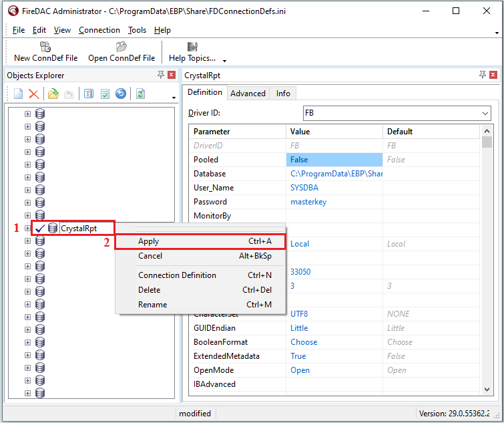
Task: Pin the Objects Explorer panel
Action: (x=161, y=75)
